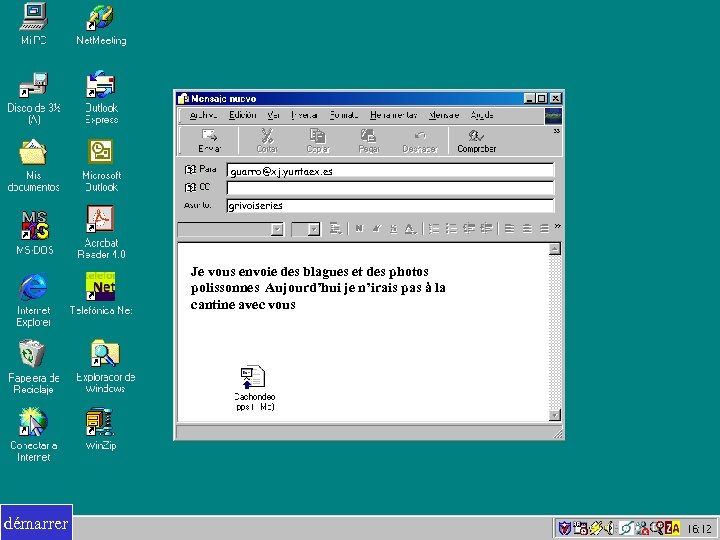
Task: Select the NetMeeting desktop icon
Action: pos(101,24)
